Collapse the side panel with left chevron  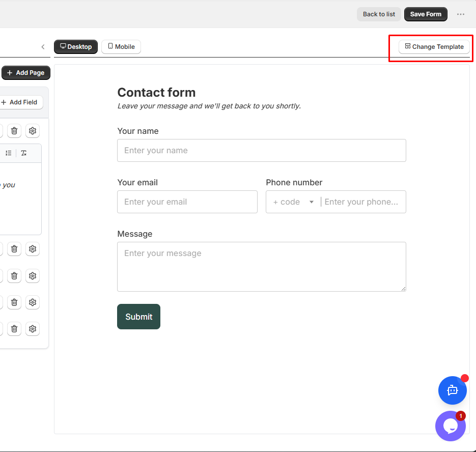coord(43,47)
